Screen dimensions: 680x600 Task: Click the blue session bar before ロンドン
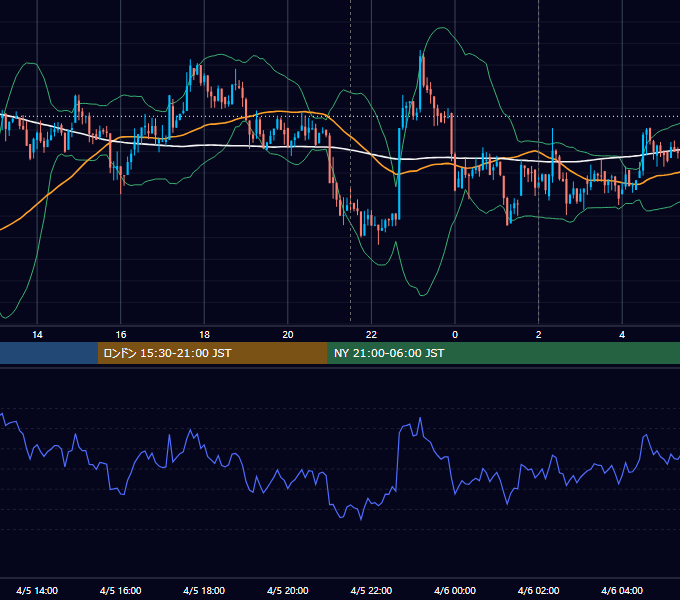pos(49,353)
